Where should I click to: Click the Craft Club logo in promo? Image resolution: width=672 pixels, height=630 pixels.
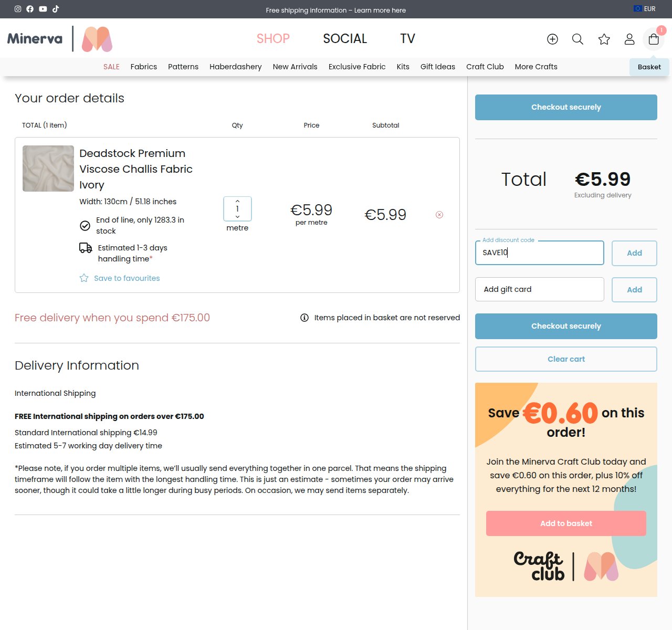click(x=566, y=566)
